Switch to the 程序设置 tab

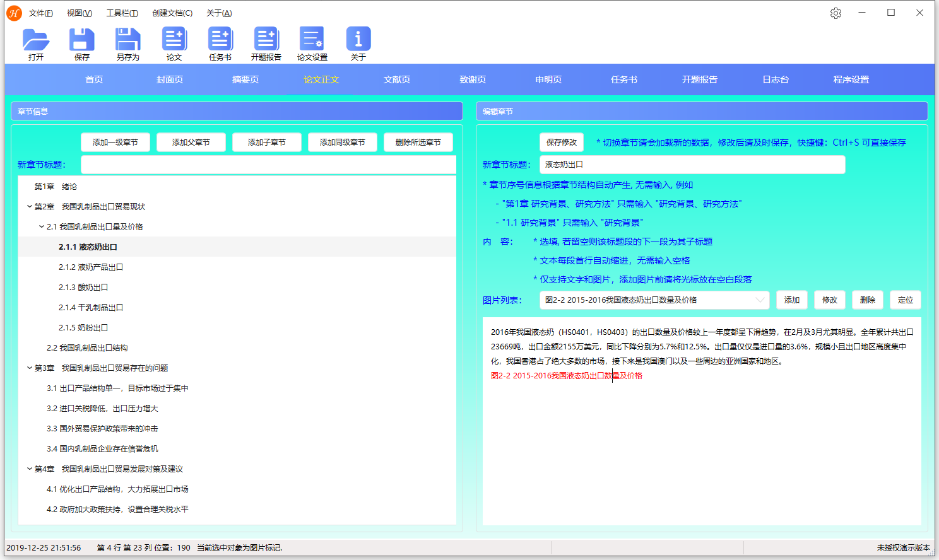[x=851, y=79]
